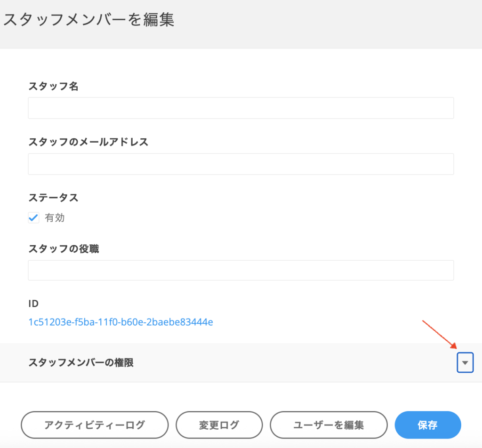Image resolution: width=482 pixels, height=448 pixels.
Task: Click the スタッフのメールアドレス label
Action: click(88, 142)
